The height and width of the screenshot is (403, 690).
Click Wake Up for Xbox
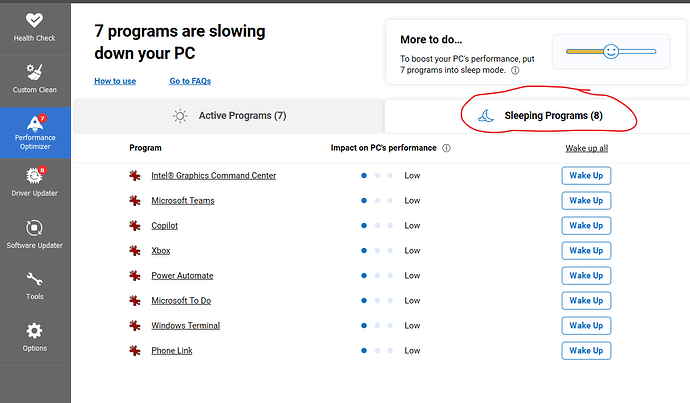pyautogui.click(x=586, y=251)
